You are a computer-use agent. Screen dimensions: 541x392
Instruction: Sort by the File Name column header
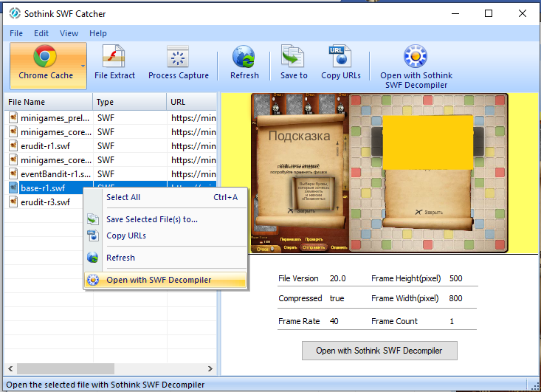tap(48, 102)
